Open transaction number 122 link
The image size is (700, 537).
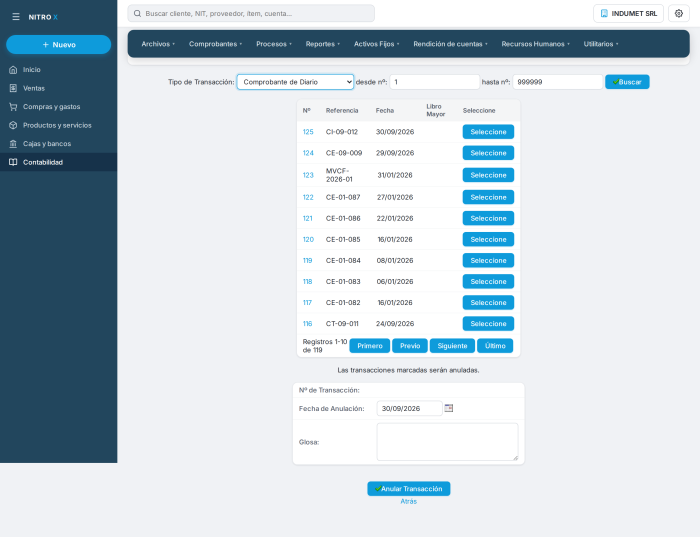pyautogui.click(x=308, y=197)
